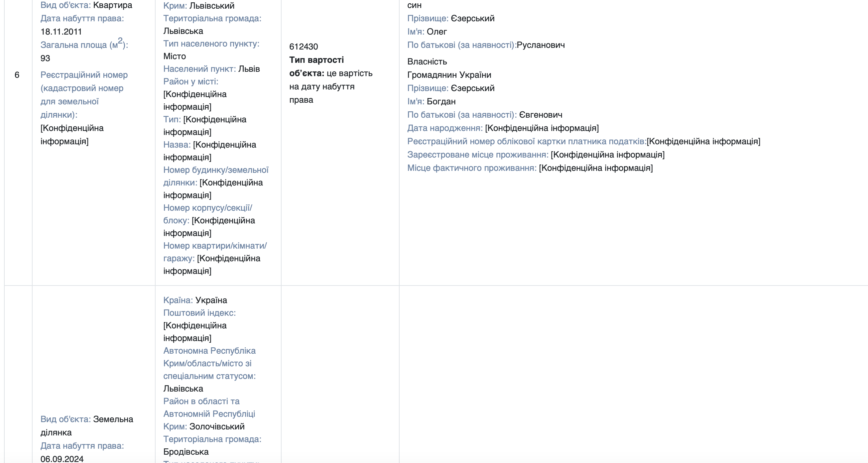Select the bold "Тип вартості об'єкта" label

click(x=316, y=66)
